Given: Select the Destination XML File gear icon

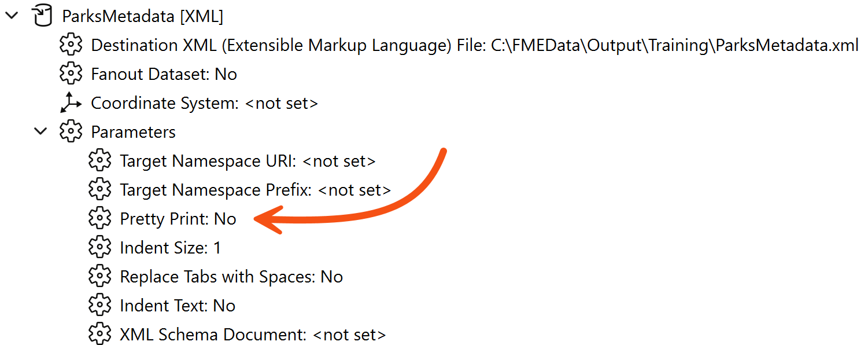Looking at the screenshot, I should (71, 45).
